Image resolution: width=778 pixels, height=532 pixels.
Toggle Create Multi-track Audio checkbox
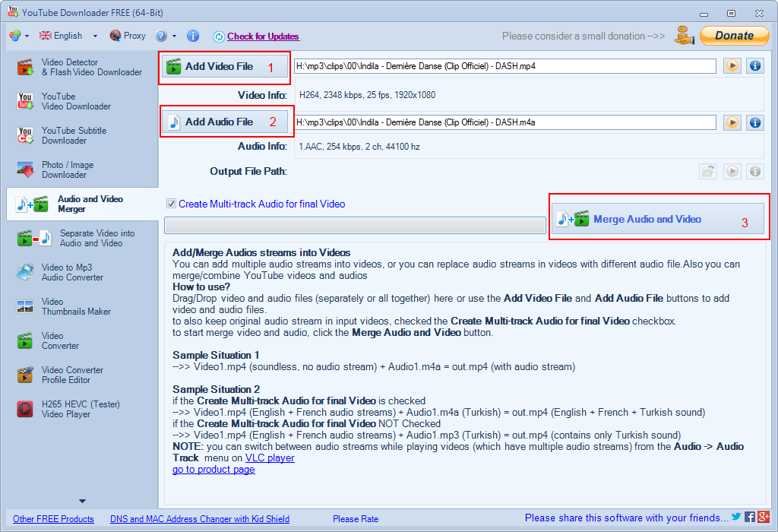(171, 204)
